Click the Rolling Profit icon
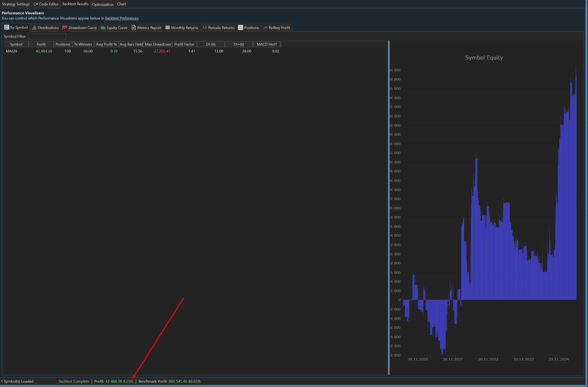The height and width of the screenshot is (387, 588). pyautogui.click(x=265, y=28)
